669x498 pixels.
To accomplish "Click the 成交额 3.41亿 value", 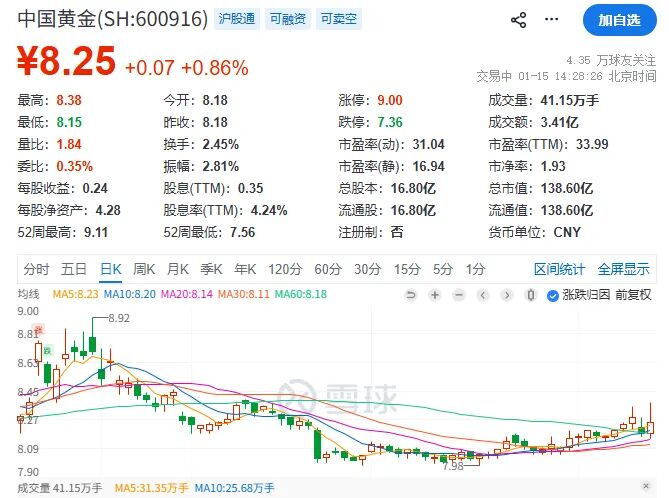I will coord(559,122).
